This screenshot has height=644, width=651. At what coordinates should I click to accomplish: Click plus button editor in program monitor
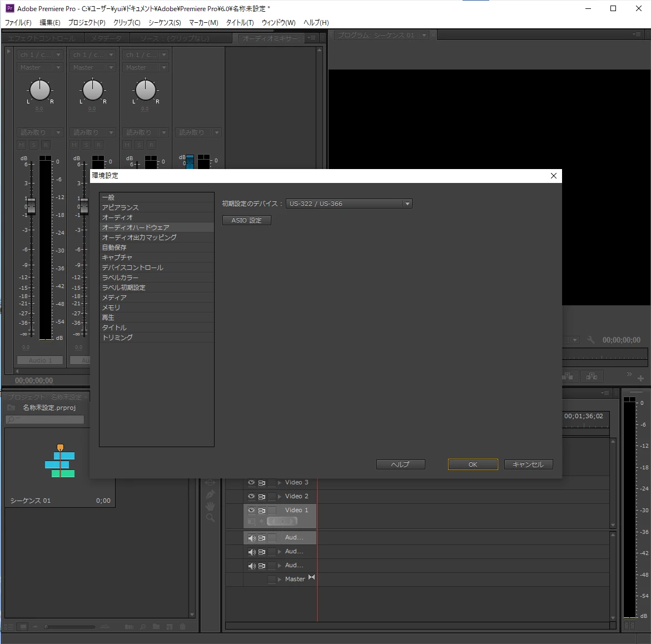pyautogui.click(x=640, y=378)
